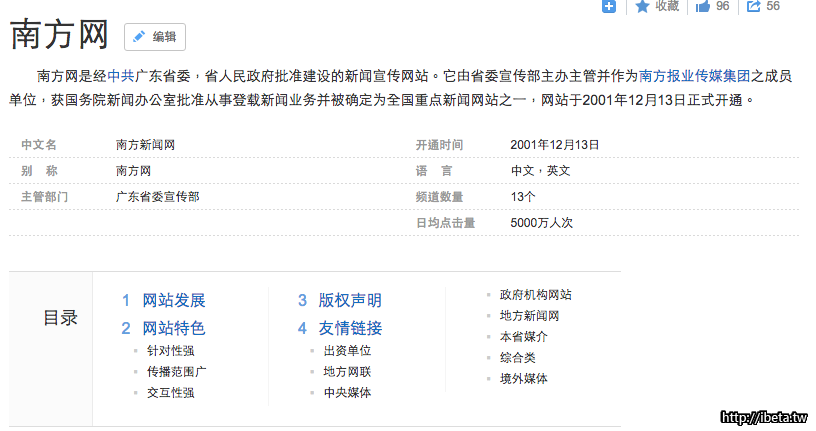
Task: Click the blue plus icon at top
Action: coord(609,6)
